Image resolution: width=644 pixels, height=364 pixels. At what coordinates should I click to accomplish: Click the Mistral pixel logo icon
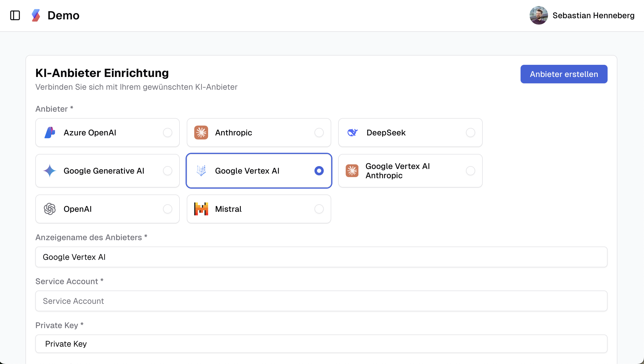click(x=201, y=209)
